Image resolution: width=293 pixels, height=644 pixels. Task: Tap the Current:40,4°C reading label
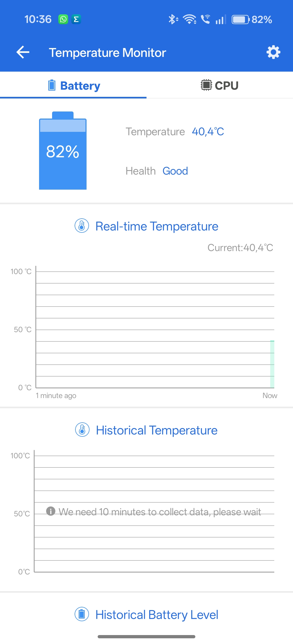(240, 248)
